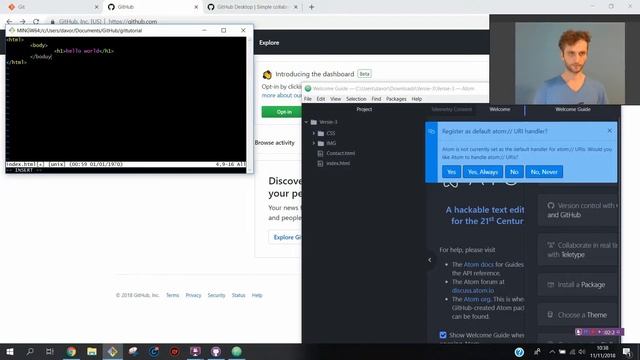Open Atom Help menu
Image resolution: width=640 pixels, height=360 pixels.
416,99
